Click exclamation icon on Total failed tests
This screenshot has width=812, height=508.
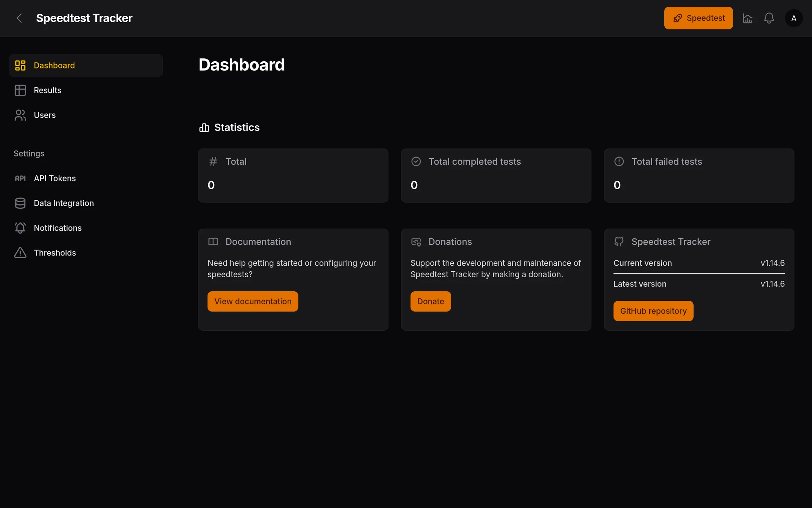[x=619, y=161]
